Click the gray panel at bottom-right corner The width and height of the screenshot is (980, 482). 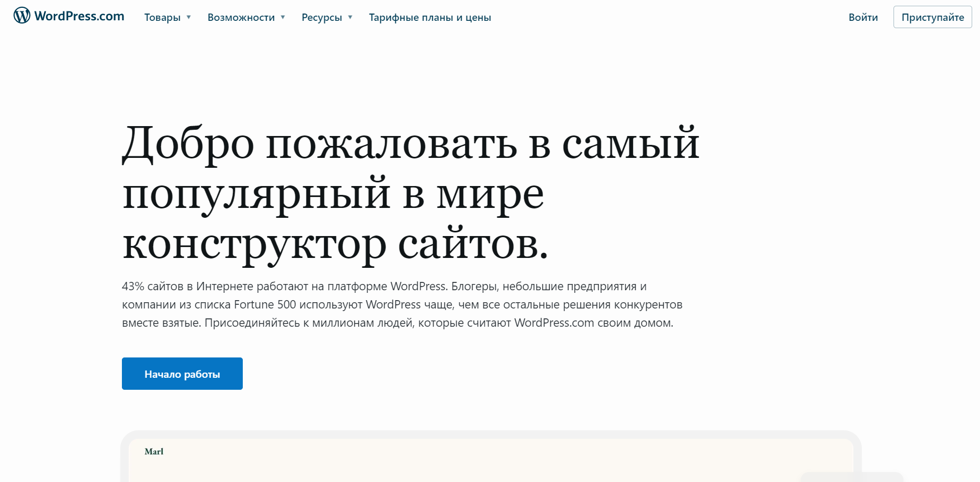pos(851,477)
